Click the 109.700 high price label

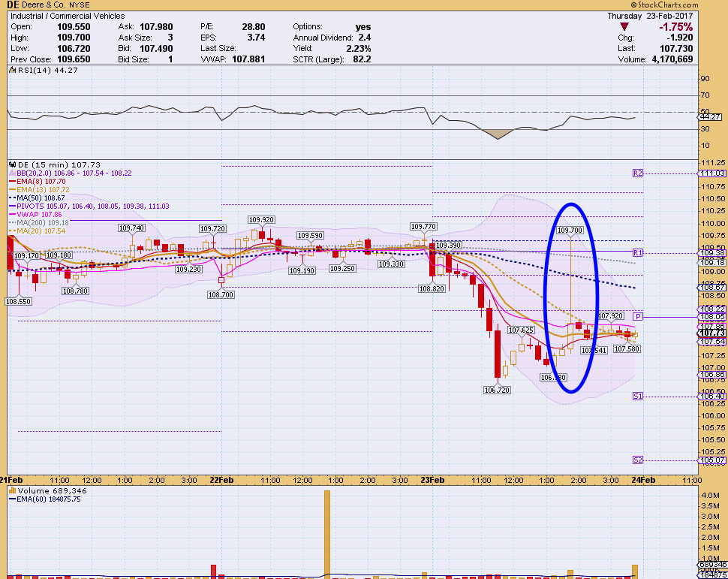pyautogui.click(x=570, y=230)
